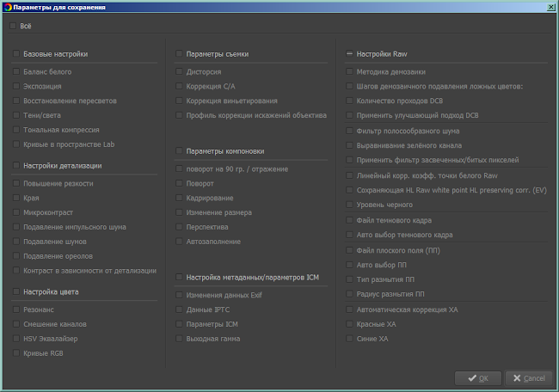Enable the "Всё" checkbox

(13, 26)
